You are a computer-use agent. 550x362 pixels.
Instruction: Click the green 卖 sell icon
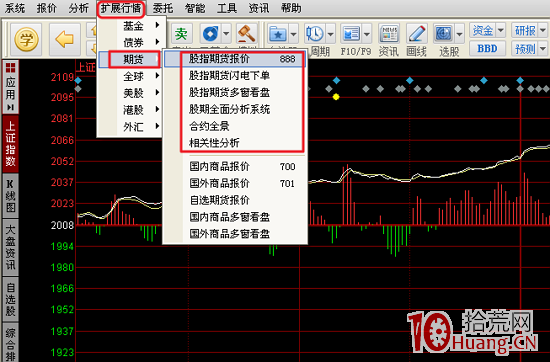[181, 34]
